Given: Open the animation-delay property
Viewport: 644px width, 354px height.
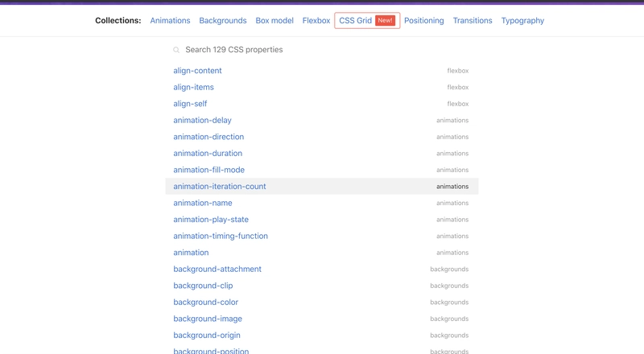Looking at the screenshot, I should 203,121.
